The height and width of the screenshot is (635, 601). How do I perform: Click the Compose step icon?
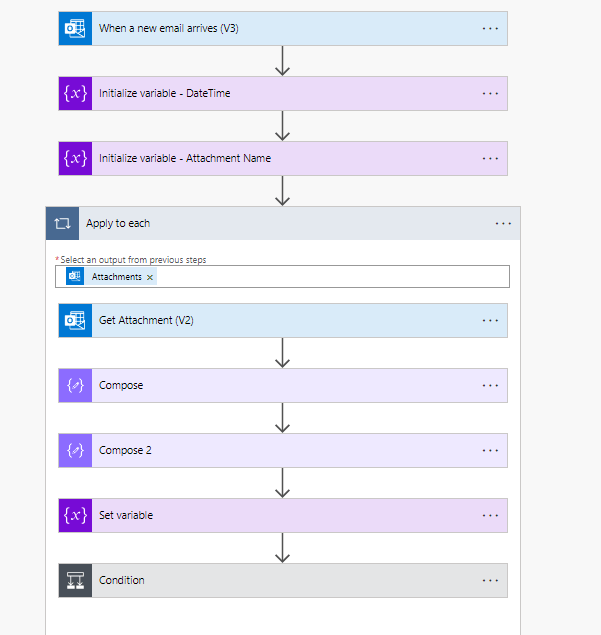[75, 385]
